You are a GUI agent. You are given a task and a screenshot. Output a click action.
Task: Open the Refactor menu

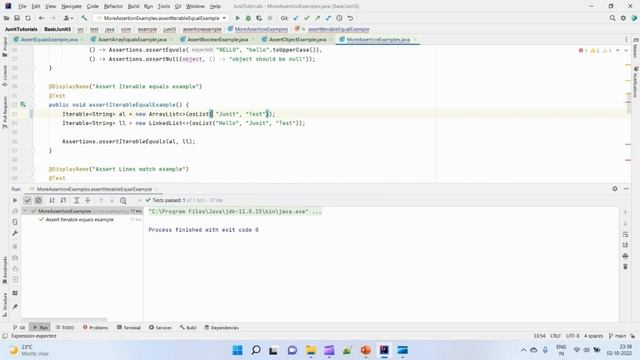[x=113, y=6]
